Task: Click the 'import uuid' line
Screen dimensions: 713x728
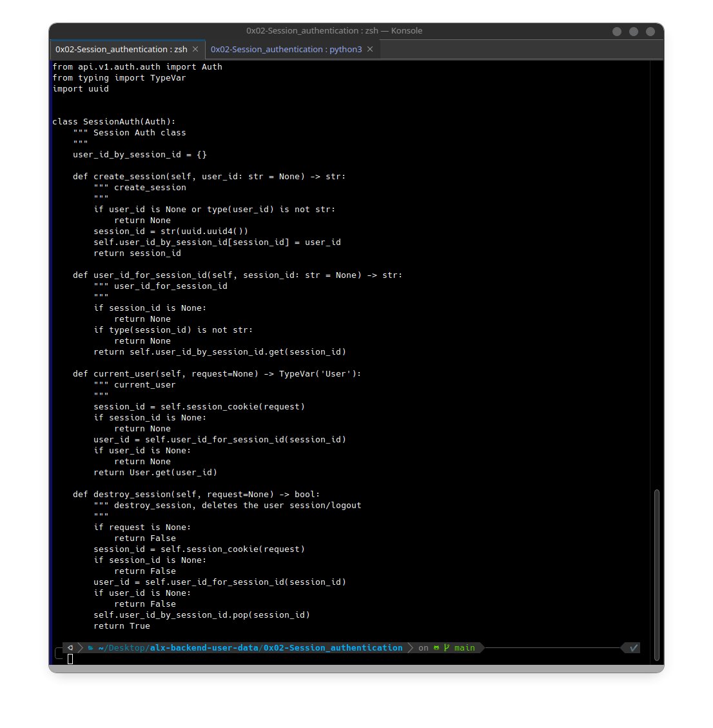Action: click(x=81, y=89)
